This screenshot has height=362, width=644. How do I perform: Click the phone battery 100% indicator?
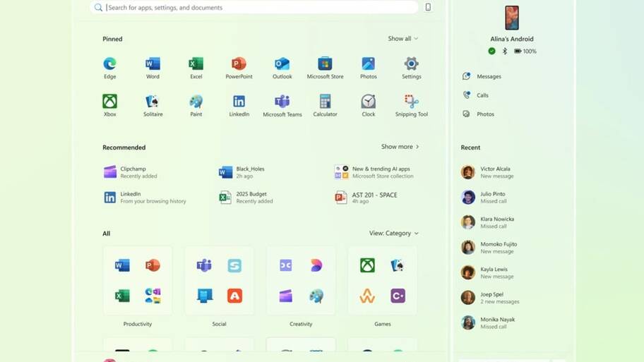click(525, 52)
